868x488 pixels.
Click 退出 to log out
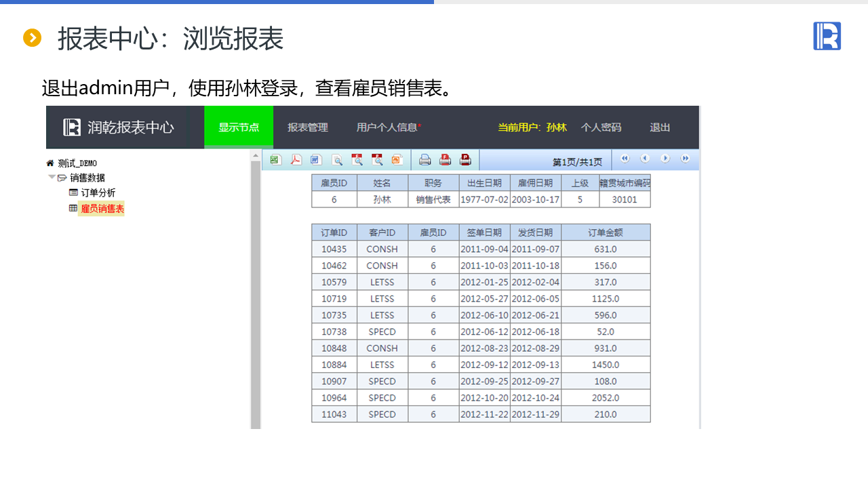coord(660,127)
